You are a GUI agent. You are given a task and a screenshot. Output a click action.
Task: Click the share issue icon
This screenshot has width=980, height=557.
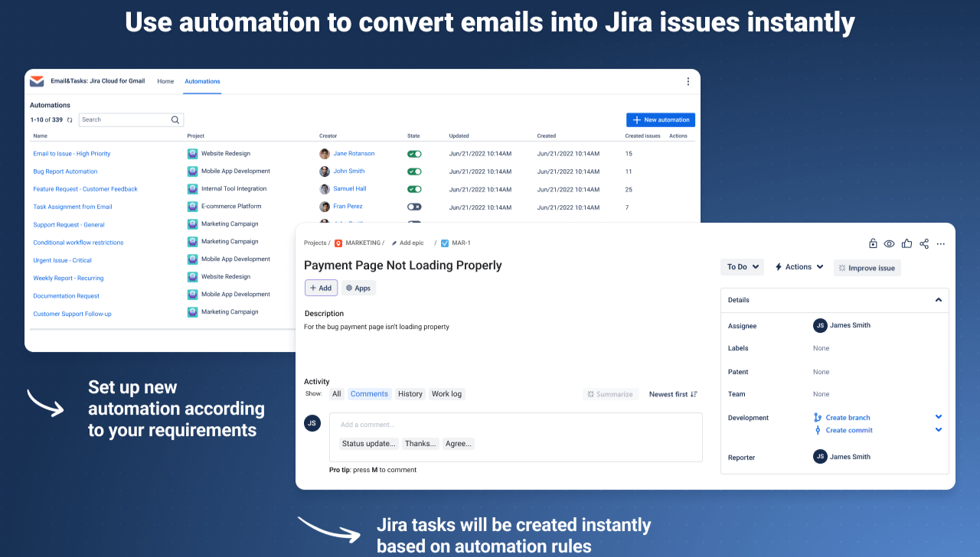click(924, 243)
